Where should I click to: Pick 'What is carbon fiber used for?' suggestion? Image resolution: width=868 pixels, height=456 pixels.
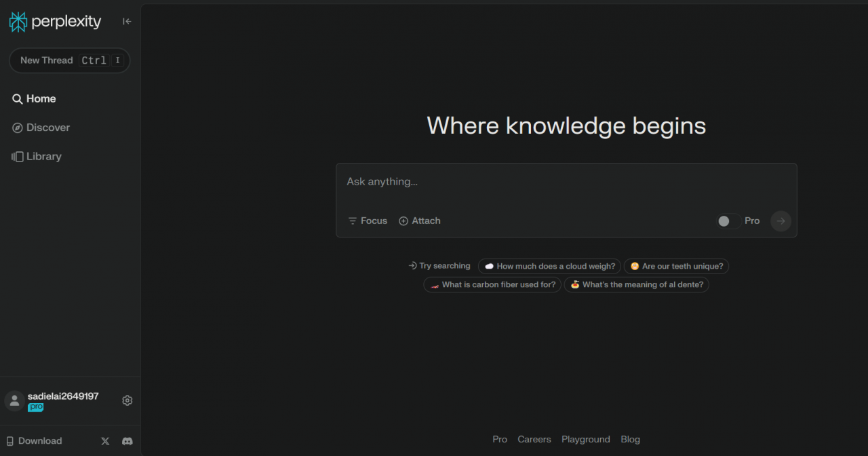pyautogui.click(x=492, y=285)
